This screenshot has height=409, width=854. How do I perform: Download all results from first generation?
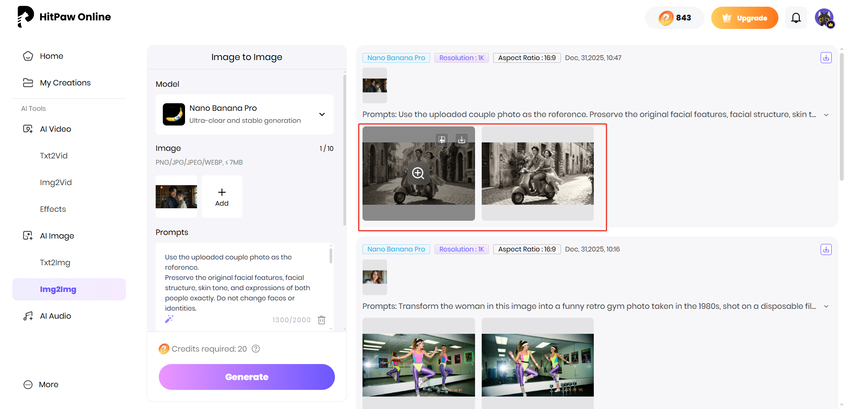826,58
